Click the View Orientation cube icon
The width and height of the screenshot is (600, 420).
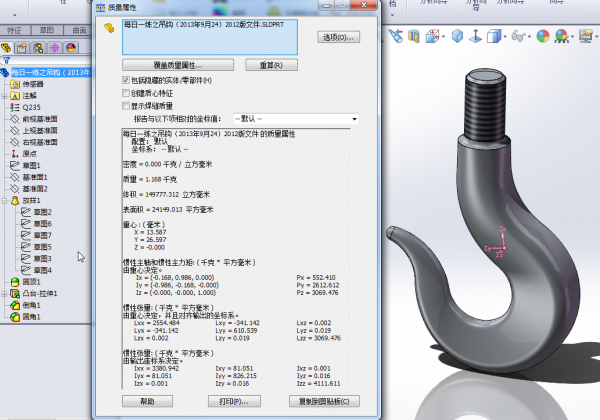point(432,36)
